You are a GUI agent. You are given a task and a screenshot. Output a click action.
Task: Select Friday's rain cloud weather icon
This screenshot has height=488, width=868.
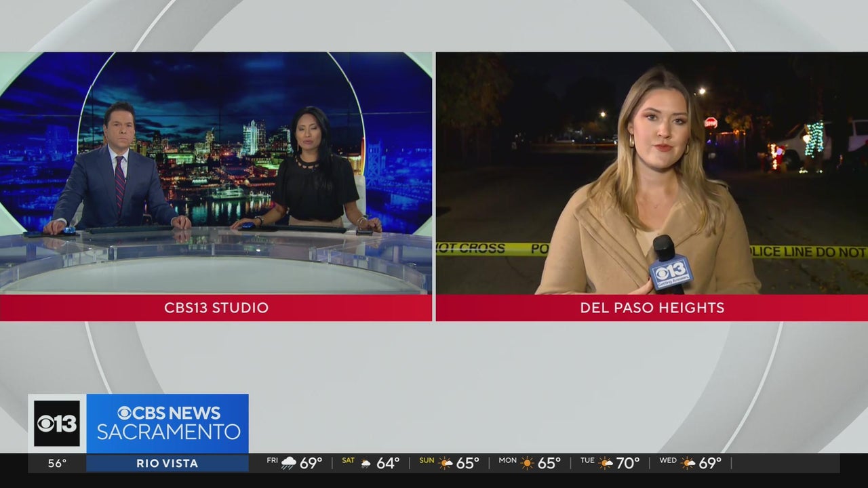pyautogui.click(x=289, y=463)
